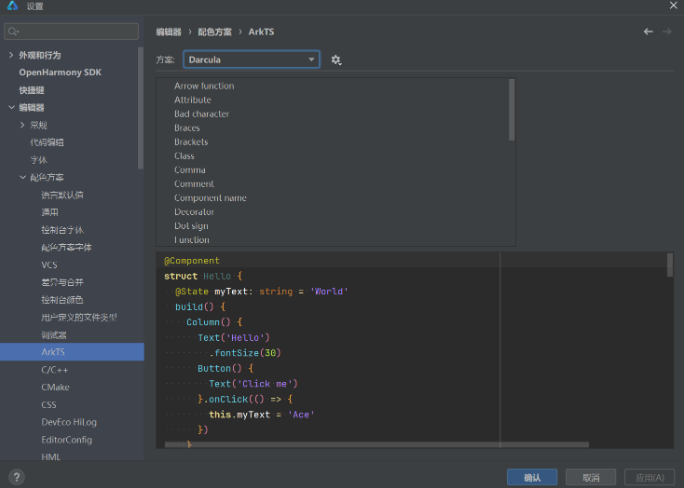Select DevEco HiLog color scheme page

coord(69,422)
